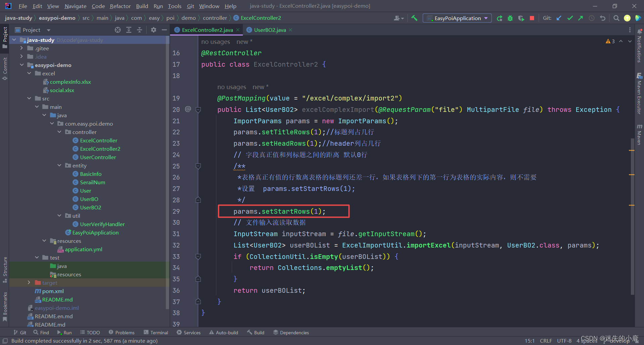Rerun the EasyPoiApplication configuration

coord(499,18)
